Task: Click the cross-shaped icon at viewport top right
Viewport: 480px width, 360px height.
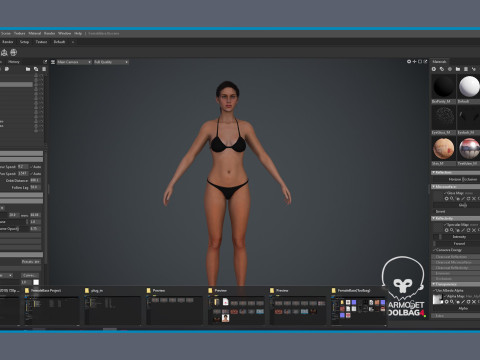Action: pyautogui.click(x=414, y=62)
